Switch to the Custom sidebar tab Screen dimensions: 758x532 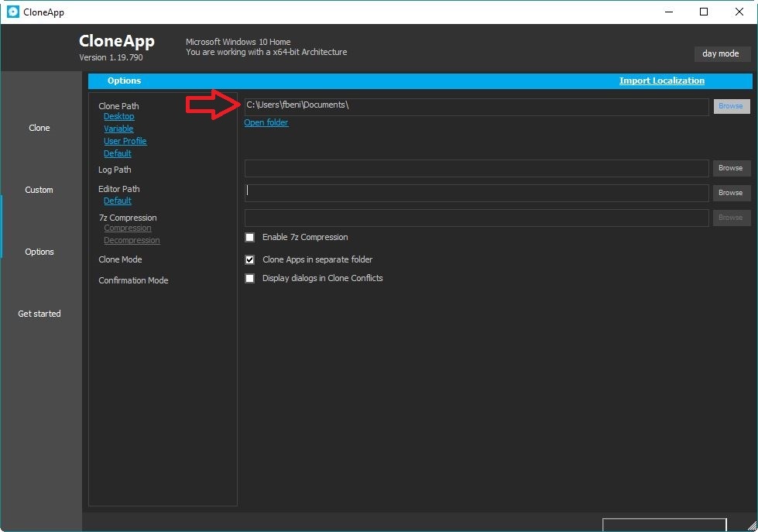[x=39, y=190]
